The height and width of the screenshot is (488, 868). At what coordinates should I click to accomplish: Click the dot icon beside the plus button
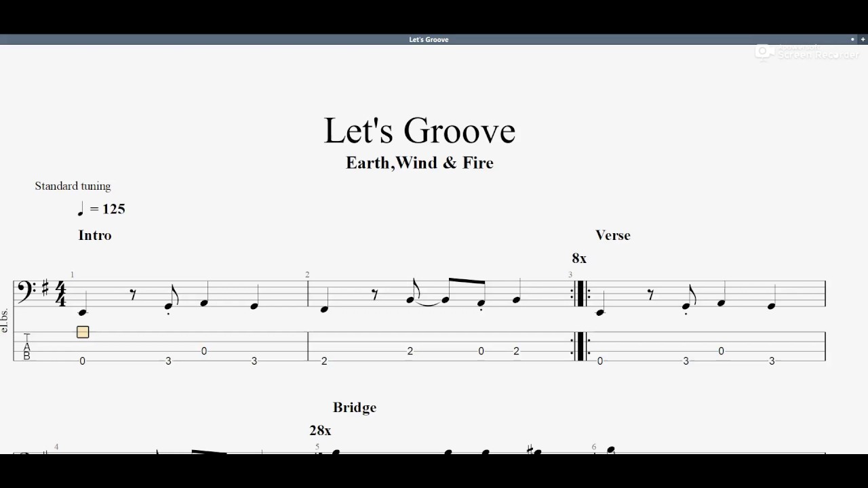coord(852,39)
